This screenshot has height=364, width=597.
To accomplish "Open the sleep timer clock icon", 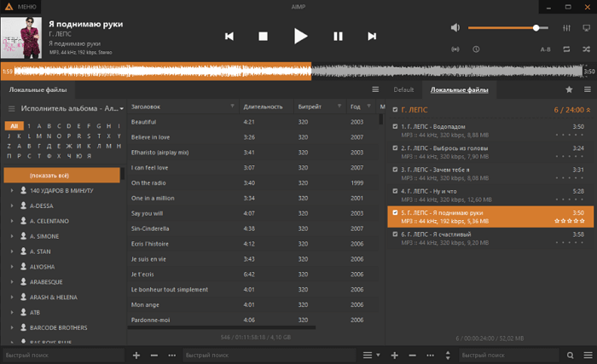I will tap(476, 49).
